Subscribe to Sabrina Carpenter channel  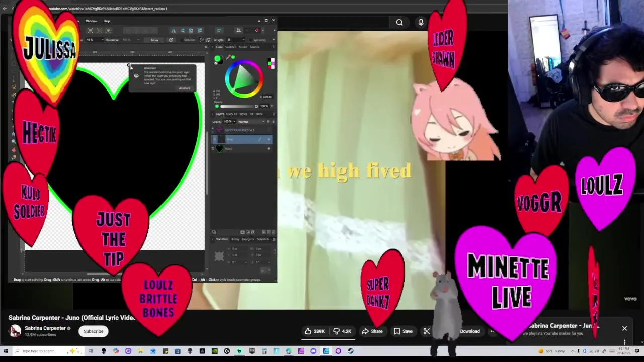pyautogui.click(x=93, y=331)
